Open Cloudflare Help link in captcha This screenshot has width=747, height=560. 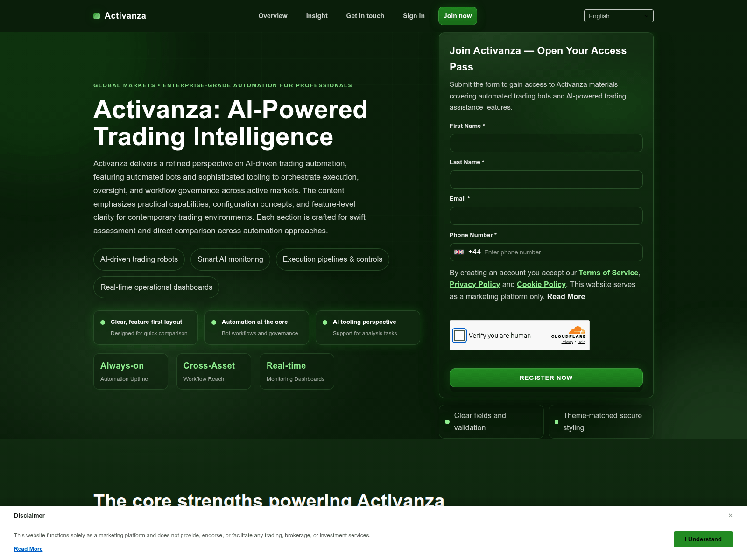581,342
